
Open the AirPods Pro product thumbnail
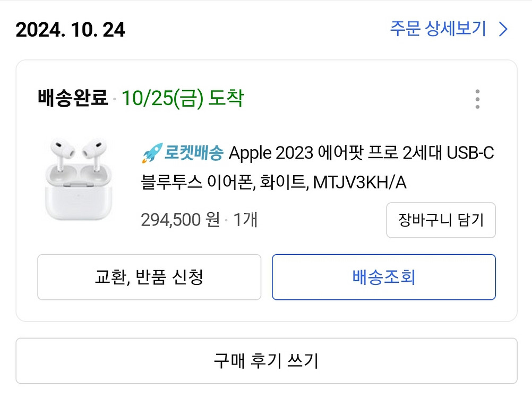click(x=79, y=179)
